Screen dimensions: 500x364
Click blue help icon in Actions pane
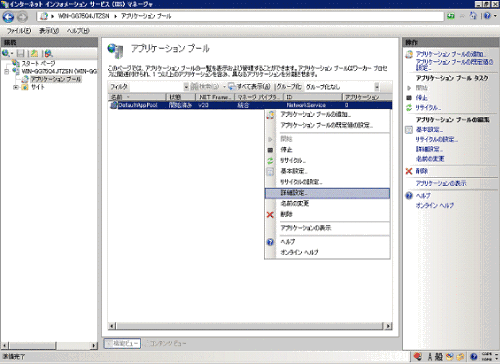pyautogui.click(x=409, y=196)
